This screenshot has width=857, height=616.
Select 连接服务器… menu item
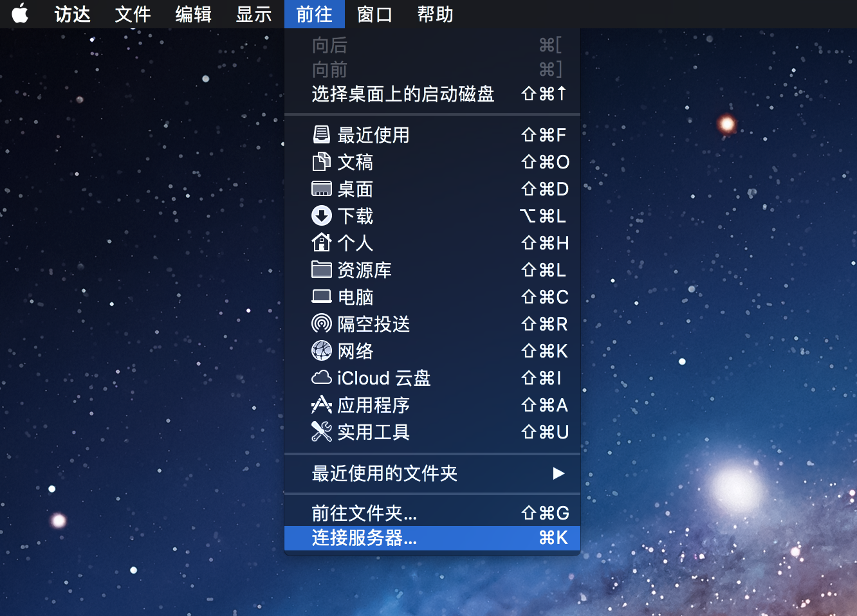432,538
